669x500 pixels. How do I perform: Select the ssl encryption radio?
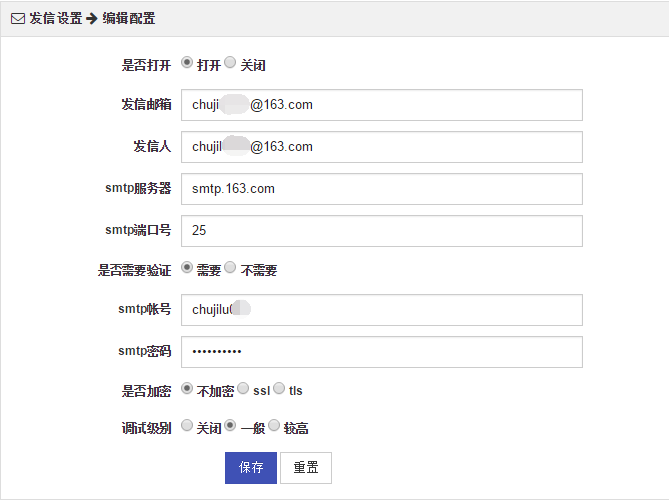(x=243, y=388)
